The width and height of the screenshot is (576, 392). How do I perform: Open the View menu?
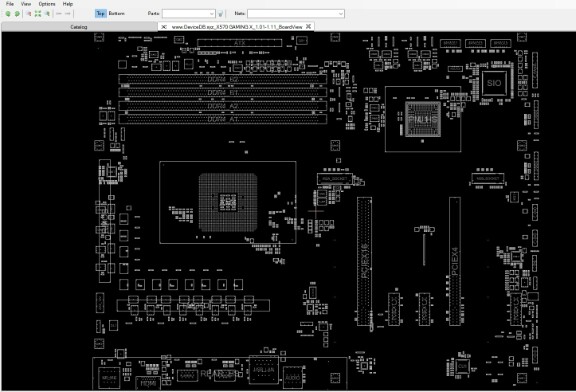pyautogui.click(x=26, y=4)
